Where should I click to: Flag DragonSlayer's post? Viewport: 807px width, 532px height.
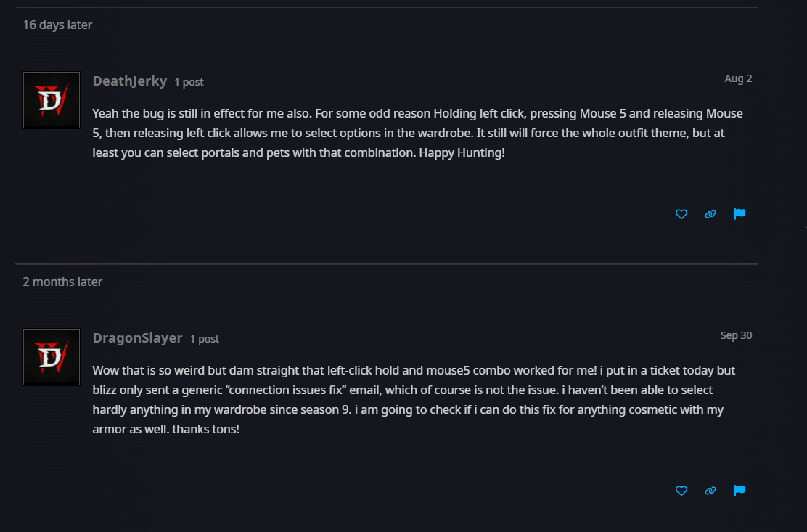740,491
